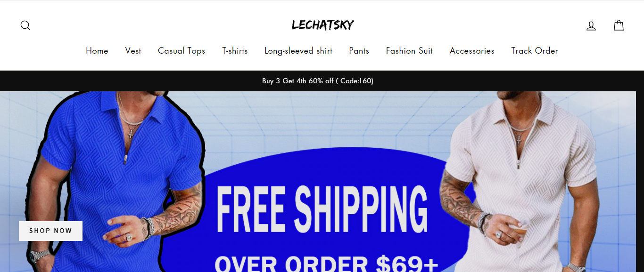The height and width of the screenshot is (272, 644).
Task: View the shopping bag cart icon
Action: coord(619,25)
